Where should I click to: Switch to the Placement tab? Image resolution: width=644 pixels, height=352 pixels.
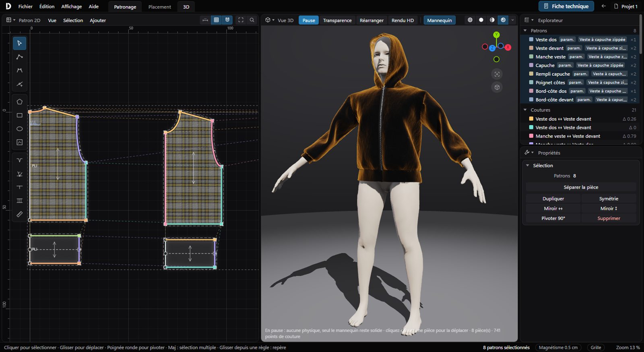(159, 7)
